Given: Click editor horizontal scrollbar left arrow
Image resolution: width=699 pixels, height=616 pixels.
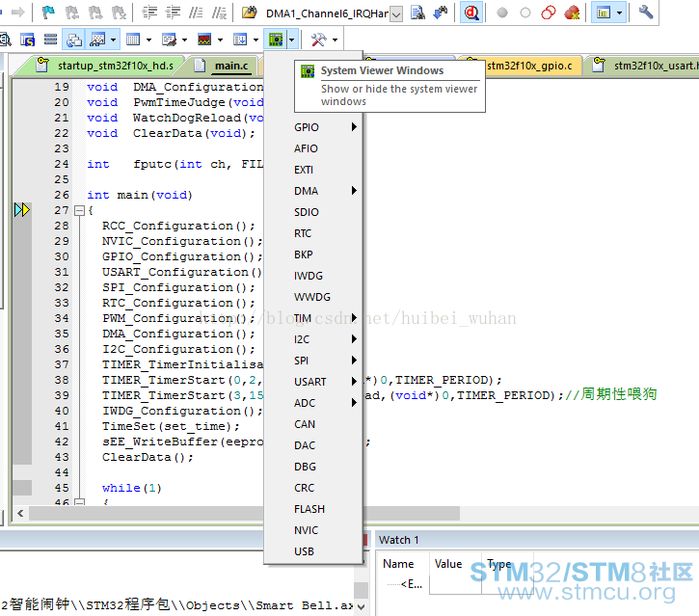Looking at the screenshot, I should pos(20,514).
